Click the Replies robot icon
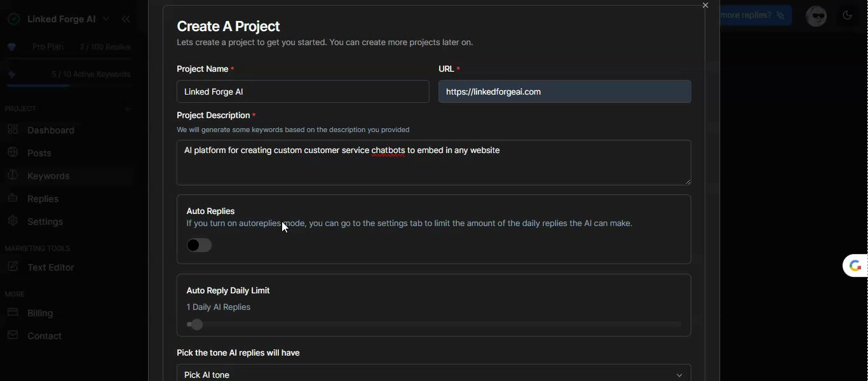The height and width of the screenshot is (381, 868). coord(13,198)
